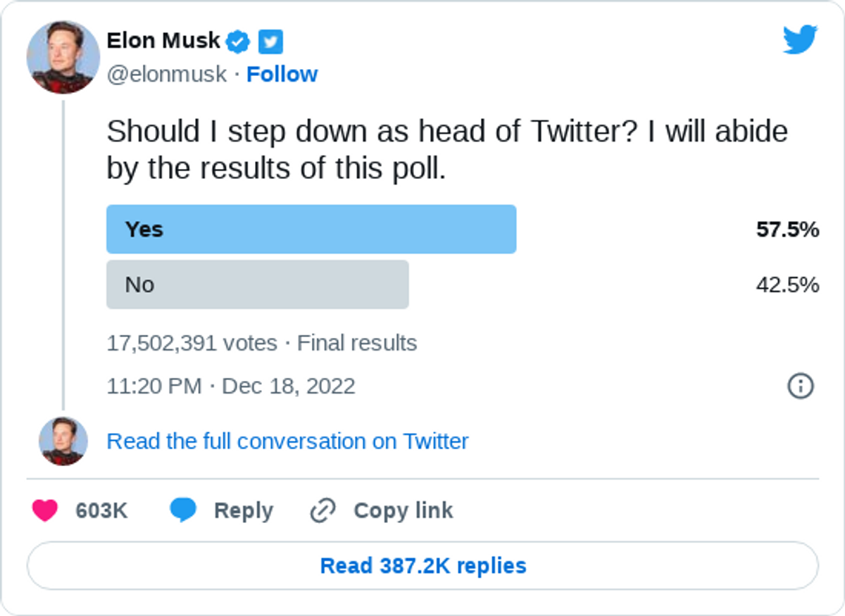Click the Follow link

tap(282, 74)
